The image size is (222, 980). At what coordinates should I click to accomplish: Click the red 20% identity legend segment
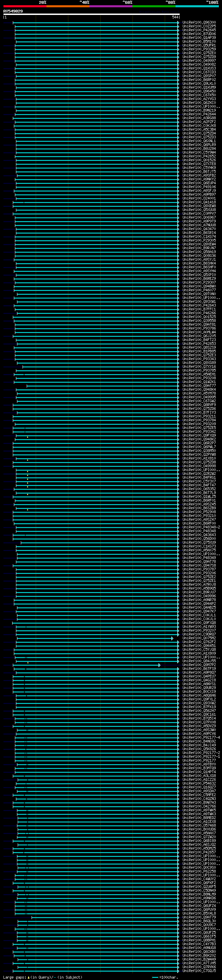point(25,6)
